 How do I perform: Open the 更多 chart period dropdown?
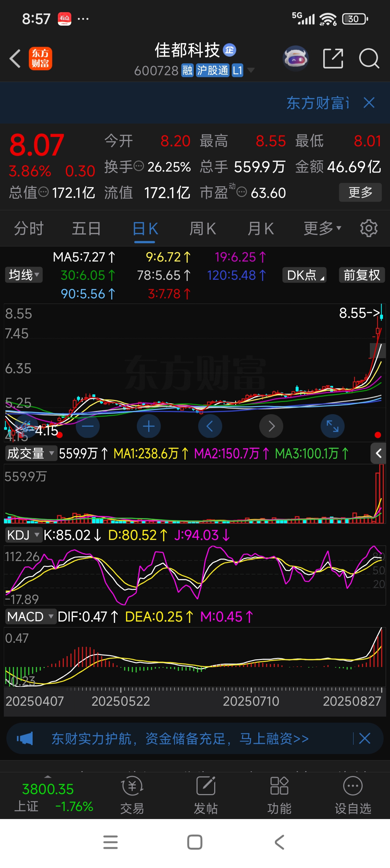(322, 229)
